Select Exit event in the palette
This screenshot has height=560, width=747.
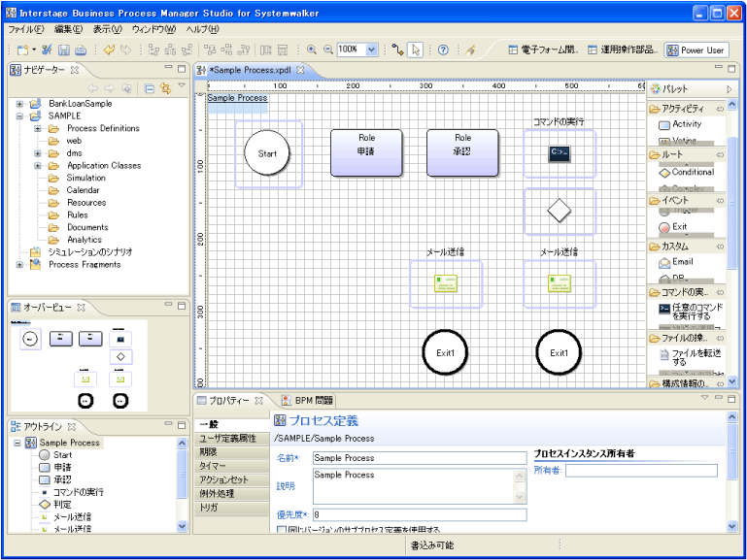[x=672, y=227]
